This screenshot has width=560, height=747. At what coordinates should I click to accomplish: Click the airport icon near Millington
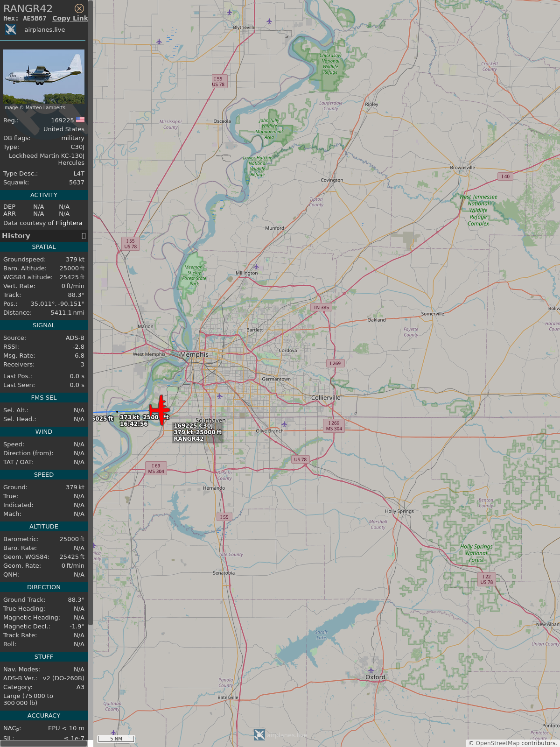(x=256, y=267)
